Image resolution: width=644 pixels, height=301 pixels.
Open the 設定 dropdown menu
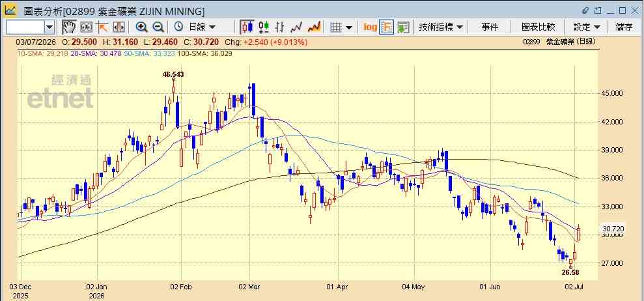pyautogui.click(x=587, y=27)
